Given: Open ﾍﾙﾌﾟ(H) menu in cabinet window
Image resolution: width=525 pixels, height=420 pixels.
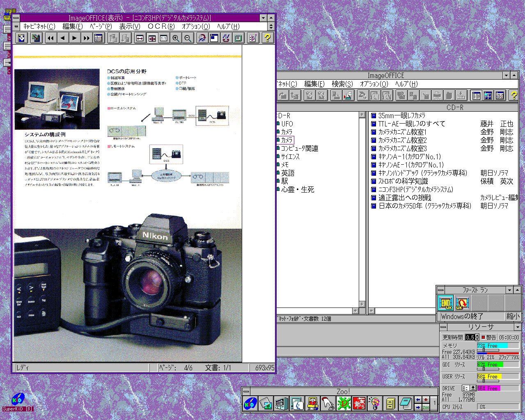Looking at the screenshot, I should [x=406, y=84].
